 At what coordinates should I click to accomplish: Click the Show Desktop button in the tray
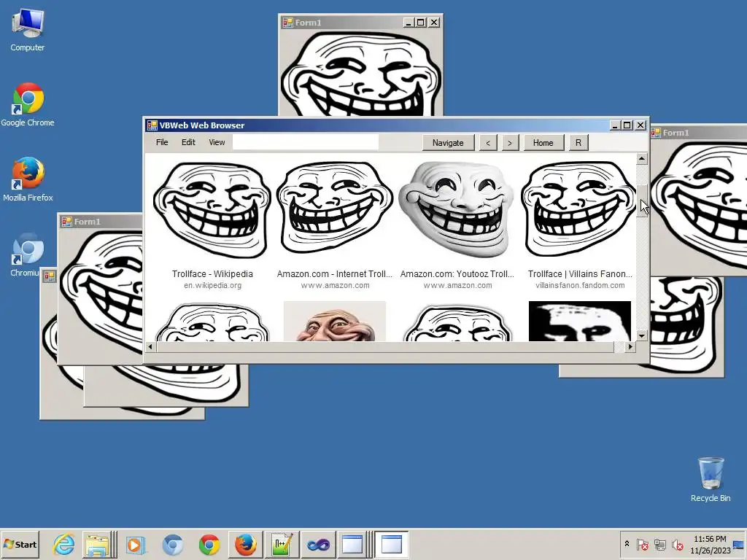click(x=739, y=544)
